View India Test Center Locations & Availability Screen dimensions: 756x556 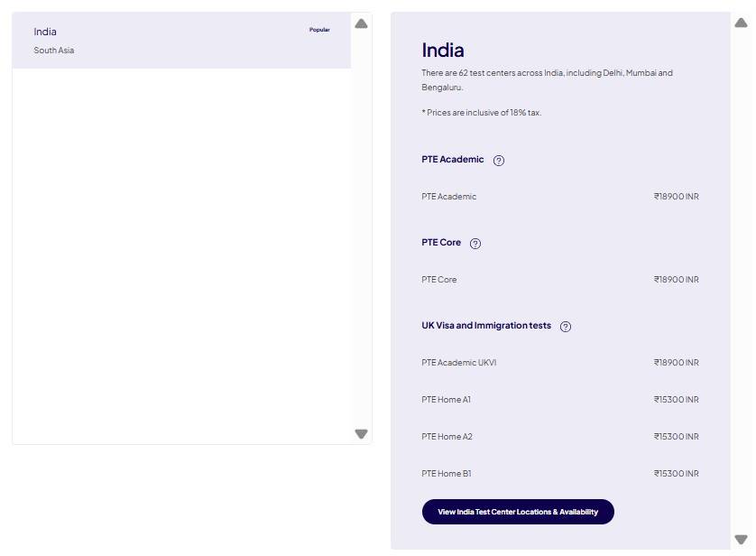(518, 512)
